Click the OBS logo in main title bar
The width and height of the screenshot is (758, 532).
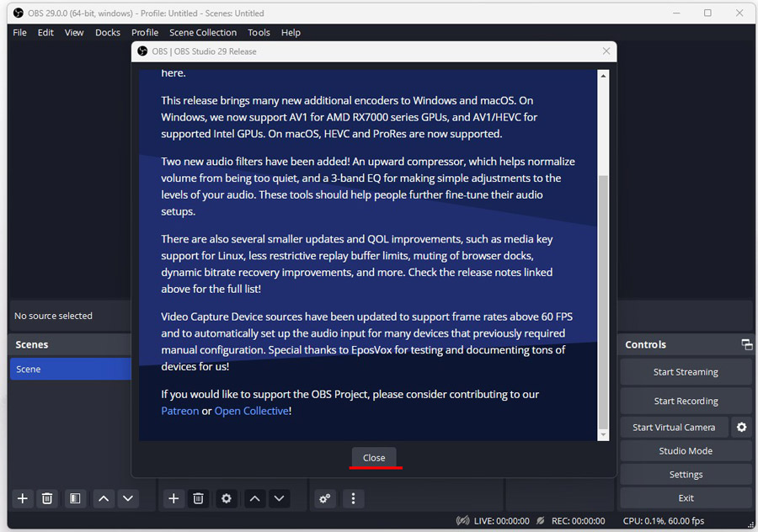[18, 13]
